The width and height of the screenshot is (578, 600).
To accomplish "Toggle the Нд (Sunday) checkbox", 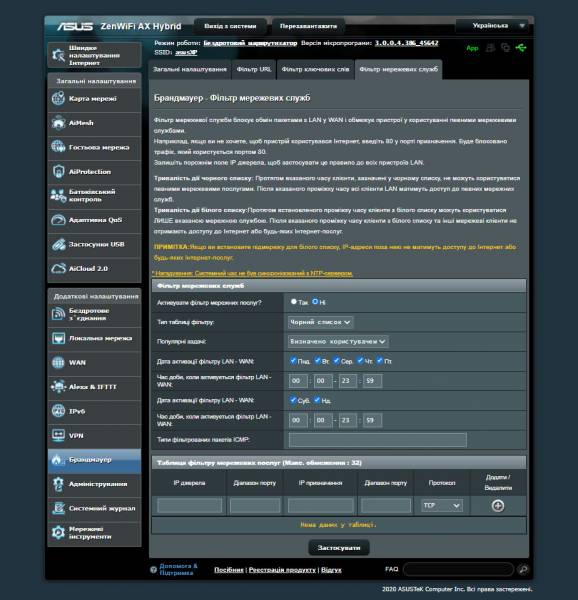I will 317,400.
